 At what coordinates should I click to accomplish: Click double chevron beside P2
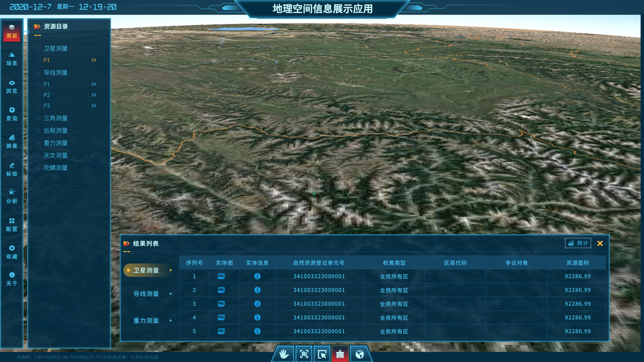click(x=94, y=95)
